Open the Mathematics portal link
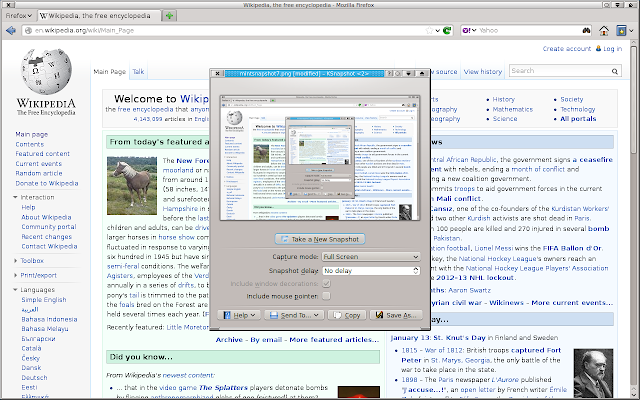Viewport: 640px width, 400px height. 513,109
